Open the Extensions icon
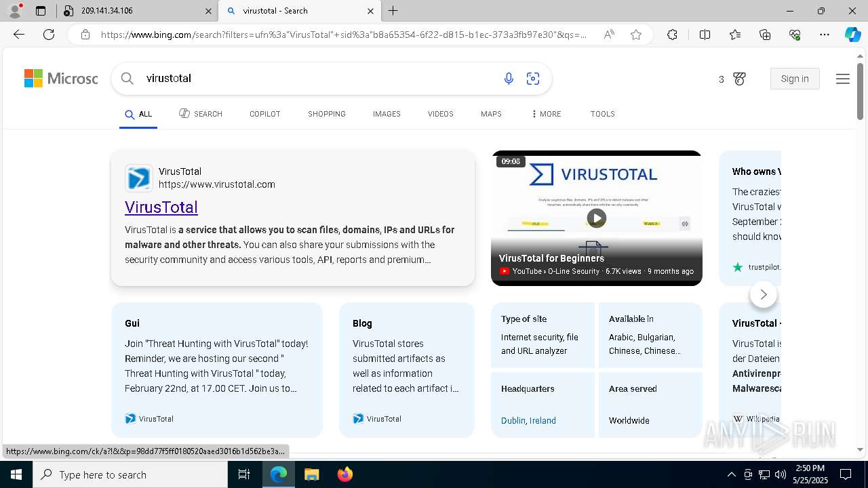Screen dimensions: 868x488 (672, 35)
